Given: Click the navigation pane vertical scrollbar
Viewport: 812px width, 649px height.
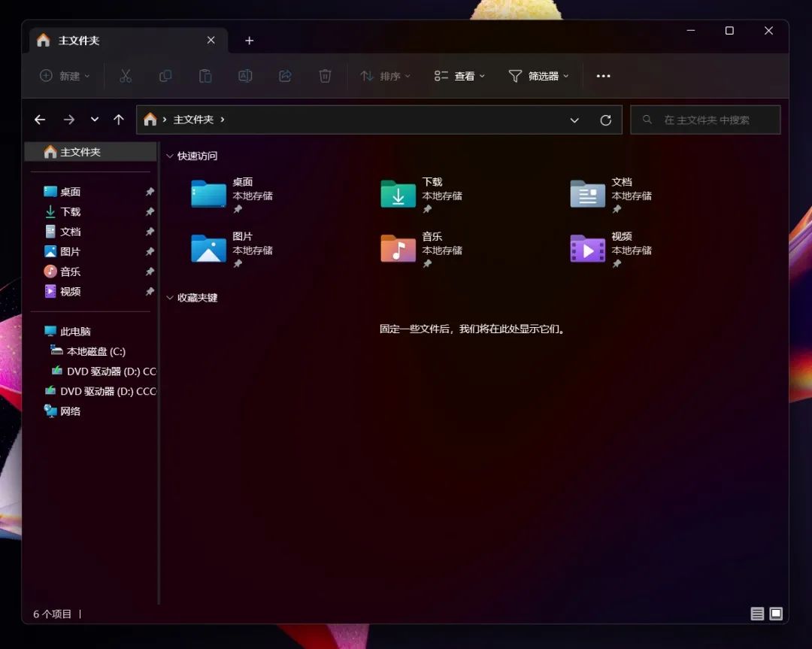Looking at the screenshot, I should [x=159, y=373].
